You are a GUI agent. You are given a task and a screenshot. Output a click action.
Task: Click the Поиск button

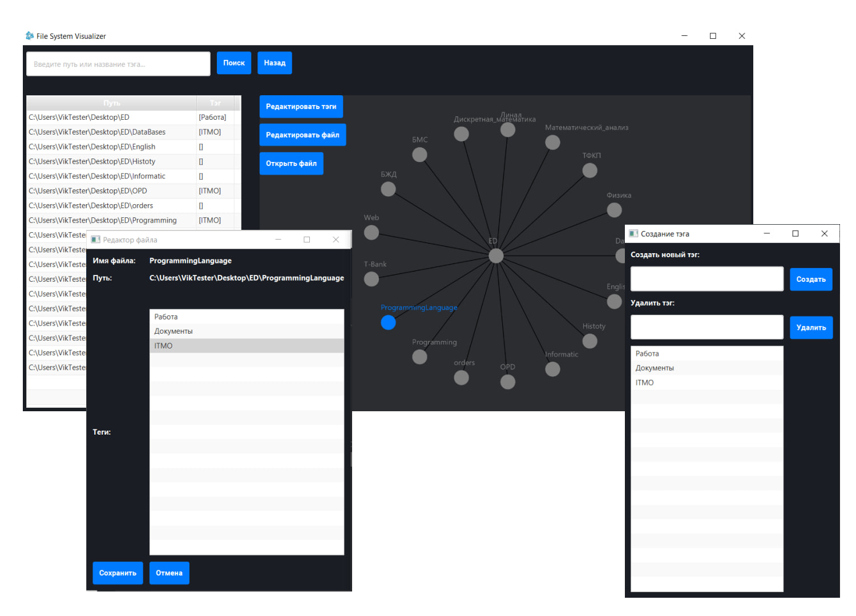tap(234, 63)
